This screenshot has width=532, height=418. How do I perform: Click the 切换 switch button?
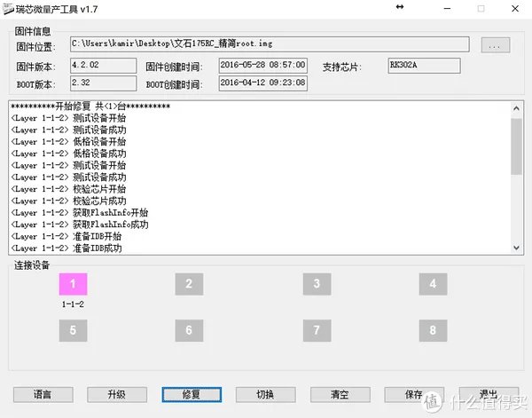[x=266, y=395]
